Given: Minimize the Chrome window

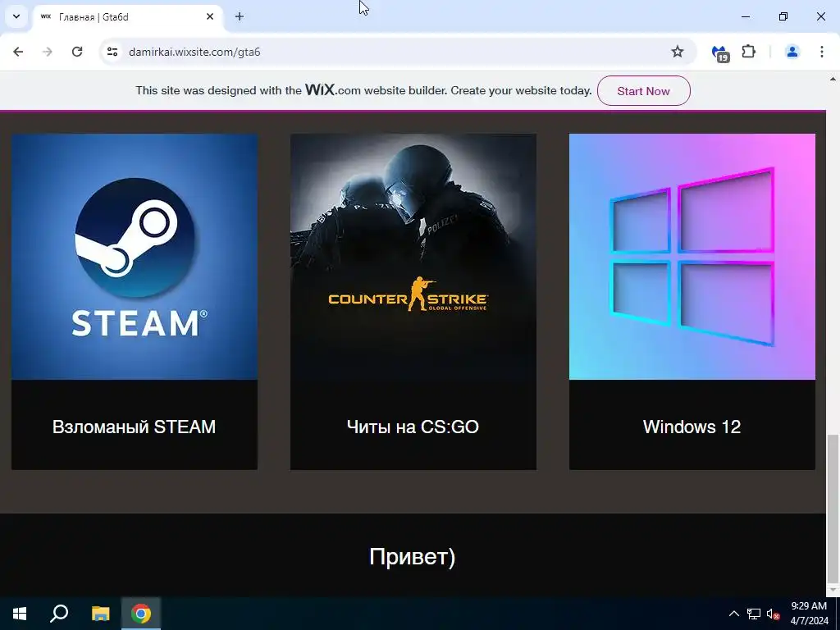Looking at the screenshot, I should pyautogui.click(x=745, y=16).
